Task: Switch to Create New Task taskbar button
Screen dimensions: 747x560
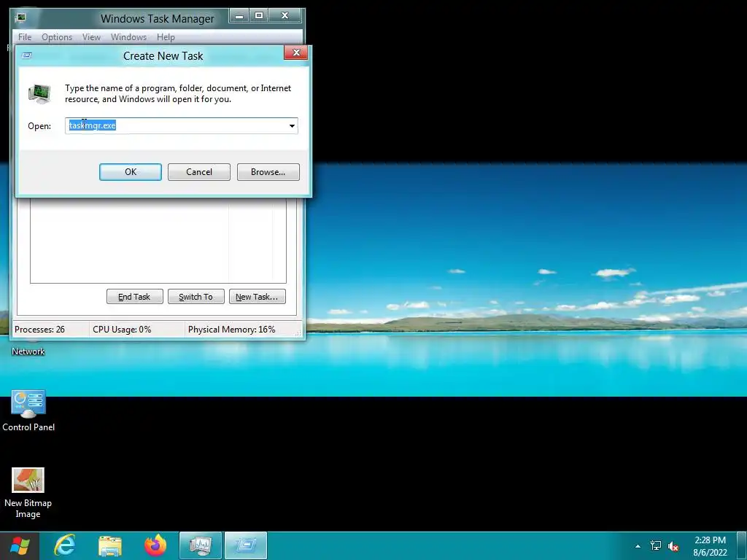Action: click(x=246, y=545)
